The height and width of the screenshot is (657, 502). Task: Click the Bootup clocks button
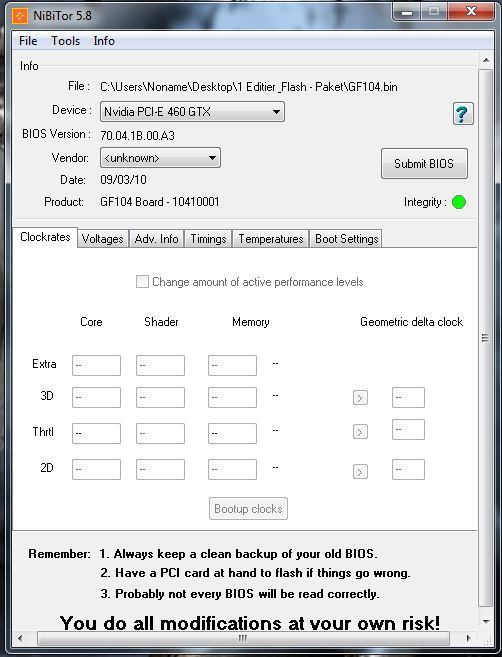(248, 509)
